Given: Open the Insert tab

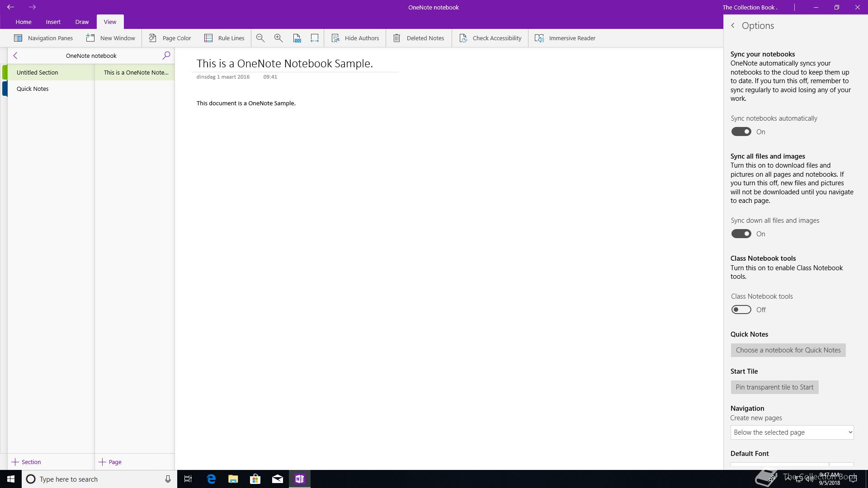Looking at the screenshot, I should tap(53, 22).
